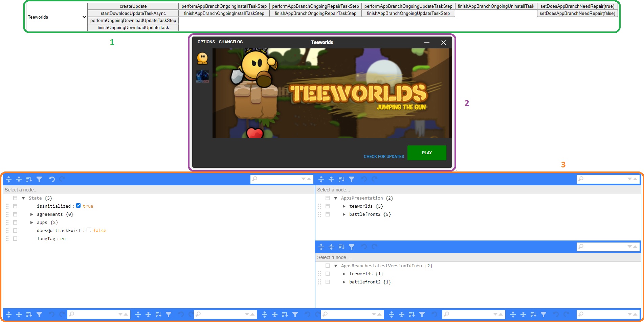The image size is (644, 322).
Task: Open sort dialog in the AppsPresentation panel
Action: coord(341,179)
